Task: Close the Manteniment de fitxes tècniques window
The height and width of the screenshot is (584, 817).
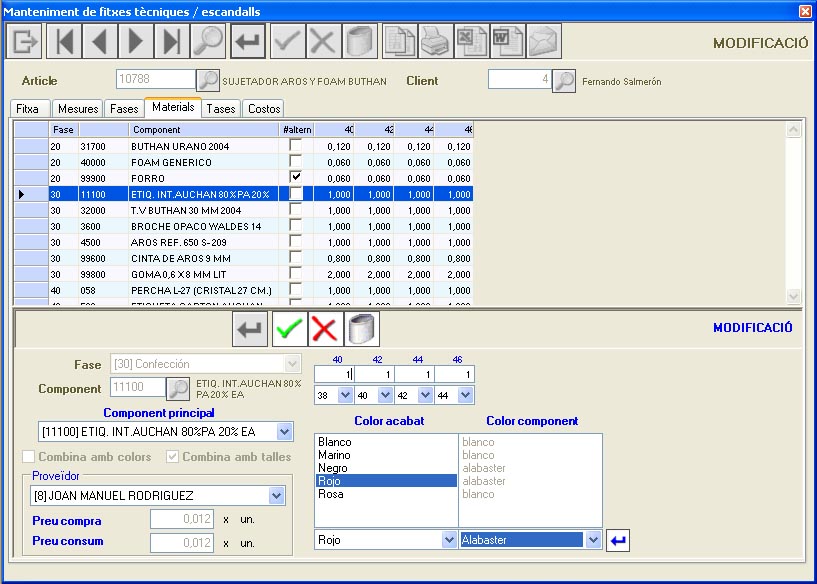Action: pos(806,11)
